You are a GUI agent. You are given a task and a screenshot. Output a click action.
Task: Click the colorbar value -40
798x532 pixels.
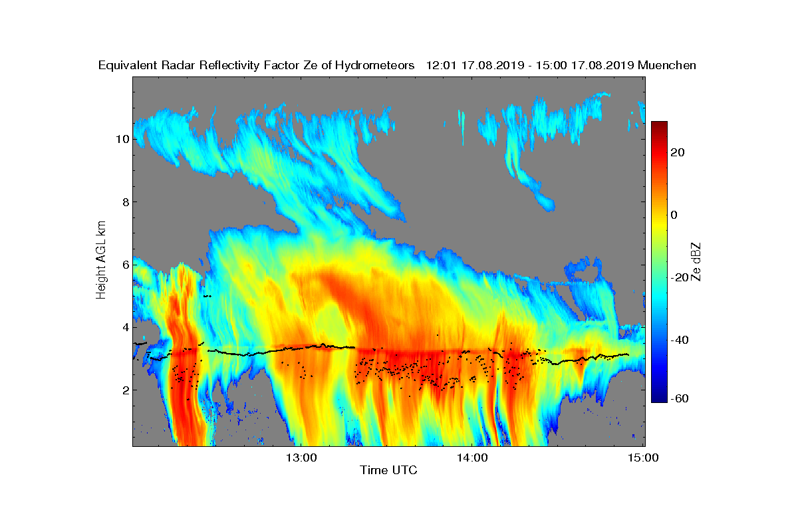tap(680, 340)
